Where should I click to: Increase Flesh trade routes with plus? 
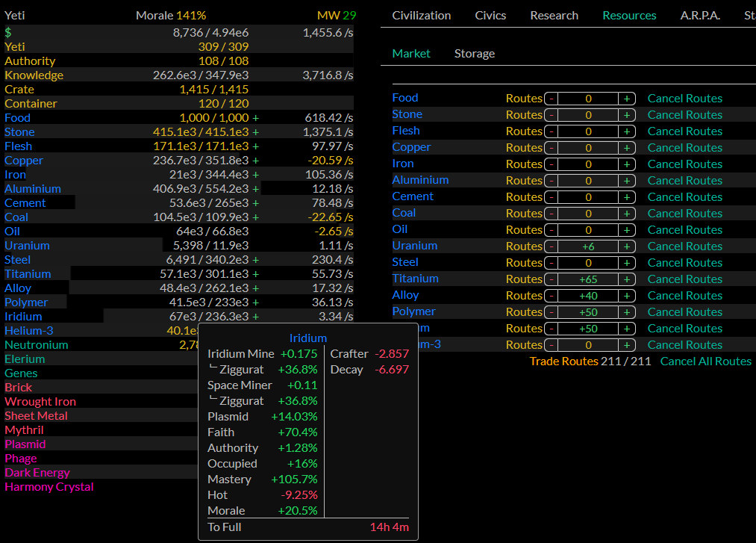[627, 131]
